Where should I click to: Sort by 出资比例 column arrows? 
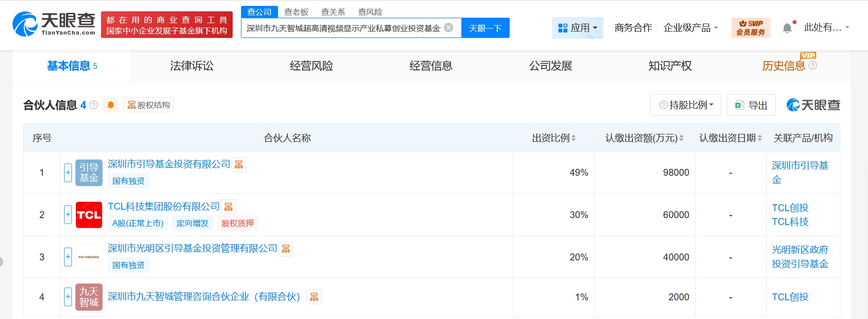[573, 138]
